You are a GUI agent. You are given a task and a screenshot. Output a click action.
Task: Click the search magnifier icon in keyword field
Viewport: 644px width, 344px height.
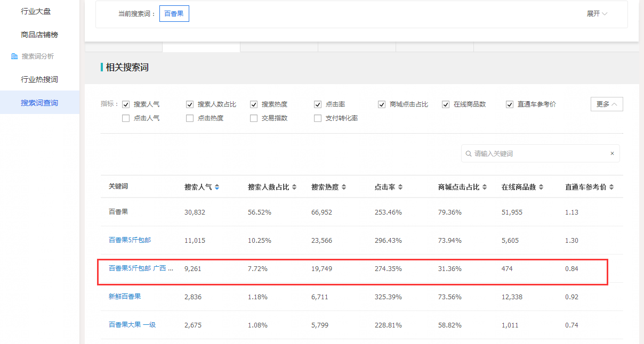[468, 153]
